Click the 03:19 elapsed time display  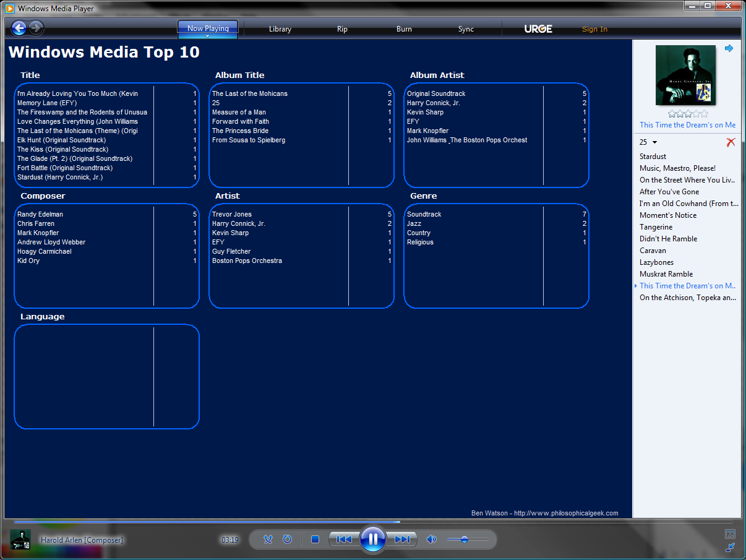229,540
